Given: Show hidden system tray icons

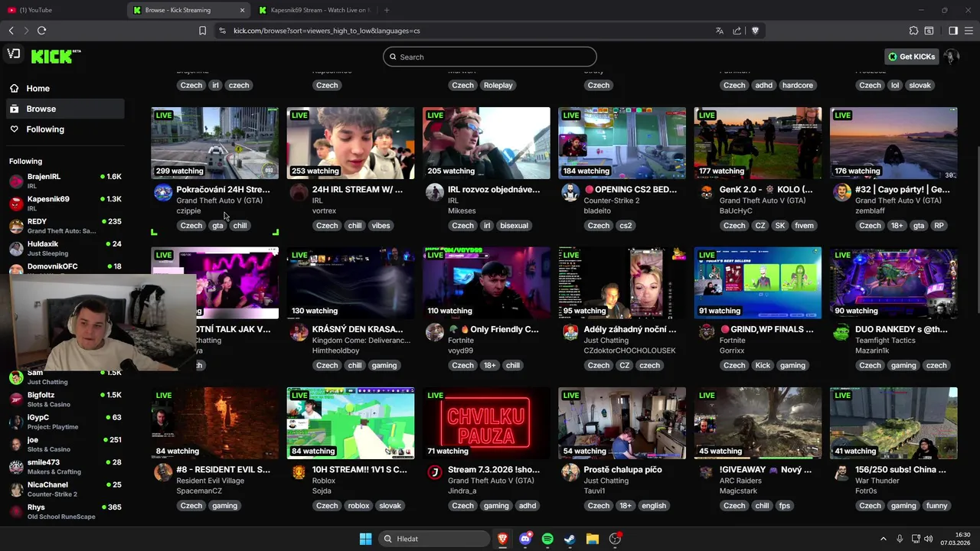Looking at the screenshot, I should point(883,539).
